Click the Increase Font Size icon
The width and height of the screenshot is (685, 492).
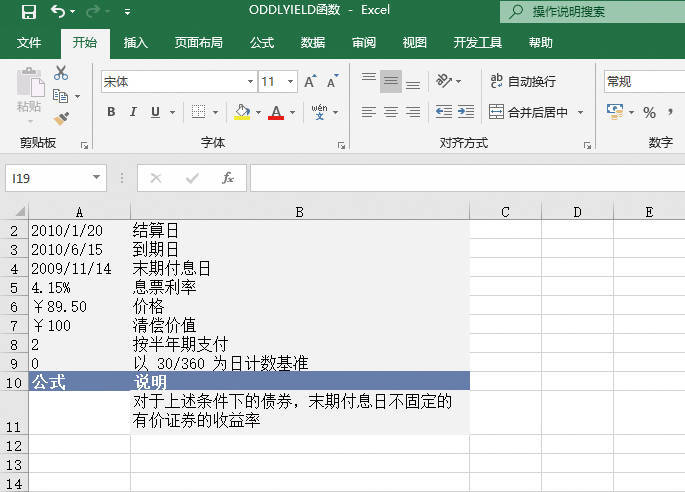point(308,82)
